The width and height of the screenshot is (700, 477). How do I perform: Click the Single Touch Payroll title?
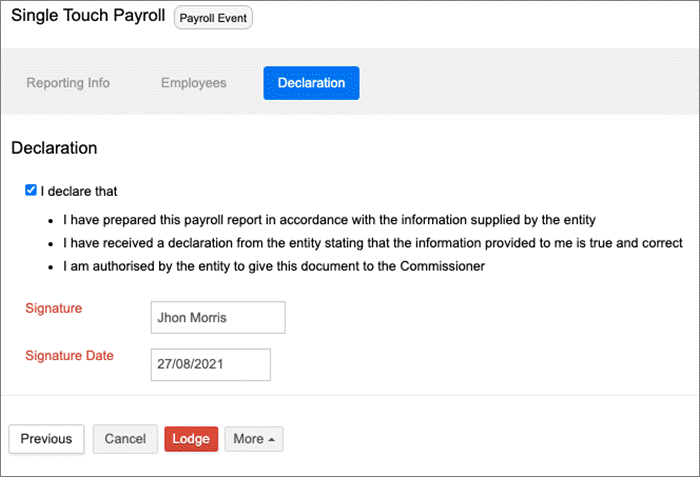tap(88, 16)
